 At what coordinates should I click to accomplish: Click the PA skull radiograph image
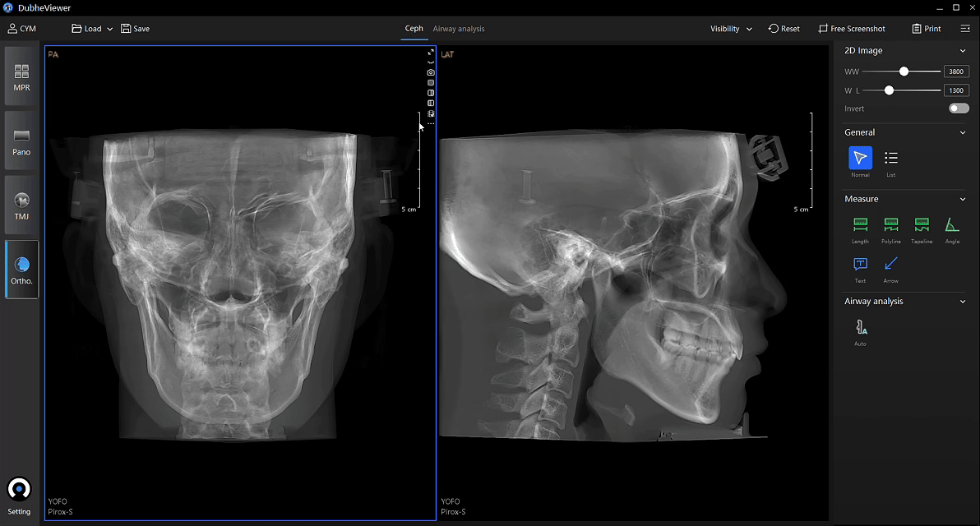point(231,284)
